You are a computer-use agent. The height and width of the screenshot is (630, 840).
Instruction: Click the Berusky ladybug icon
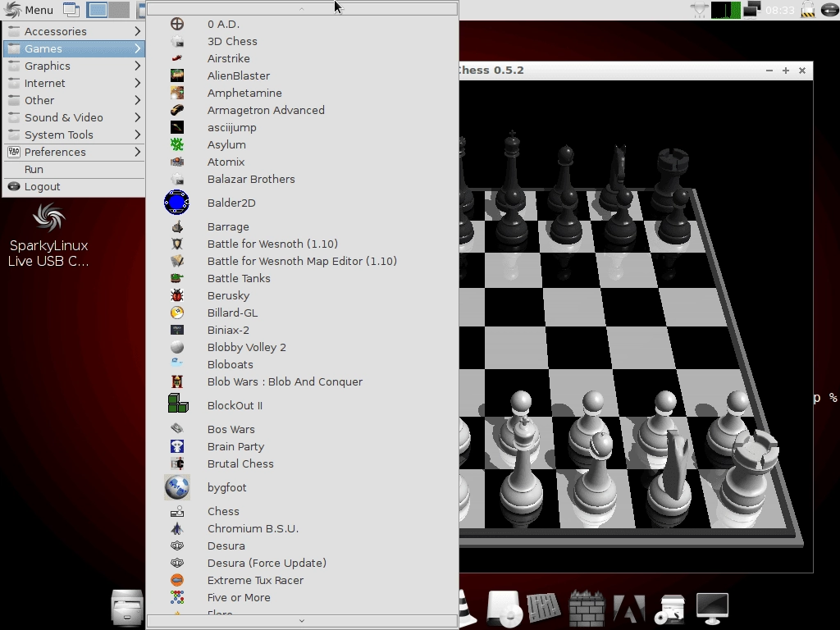[177, 295]
